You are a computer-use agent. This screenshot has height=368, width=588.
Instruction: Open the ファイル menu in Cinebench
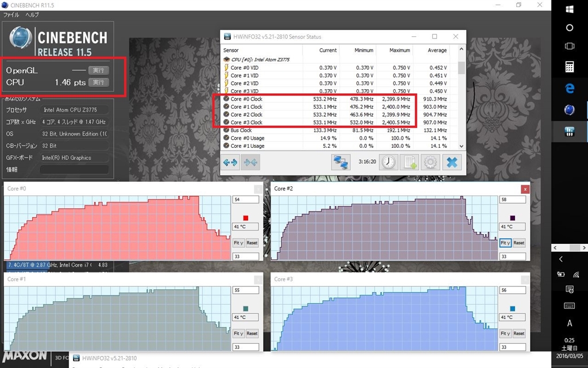pyautogui.click(x=11, y=14)
